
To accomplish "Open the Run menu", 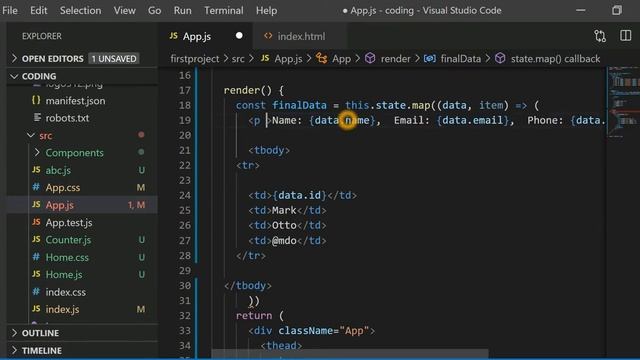I will 182,10.
